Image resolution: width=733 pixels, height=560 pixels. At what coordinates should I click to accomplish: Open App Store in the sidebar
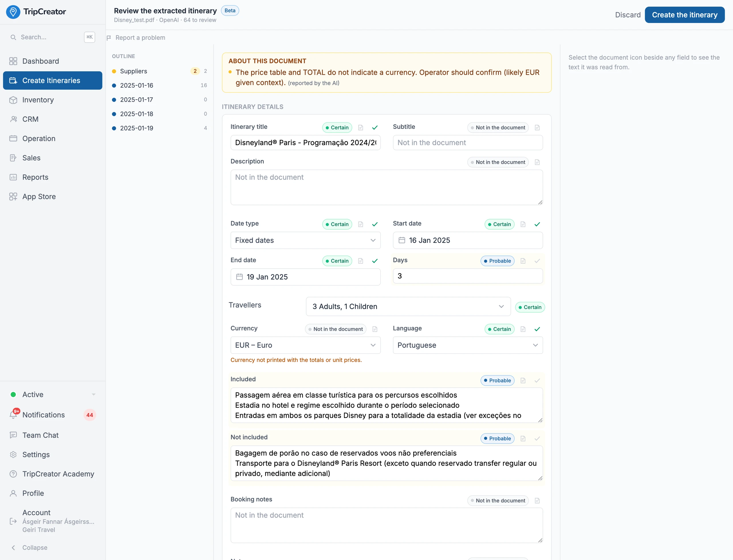[x=53, y=197]
